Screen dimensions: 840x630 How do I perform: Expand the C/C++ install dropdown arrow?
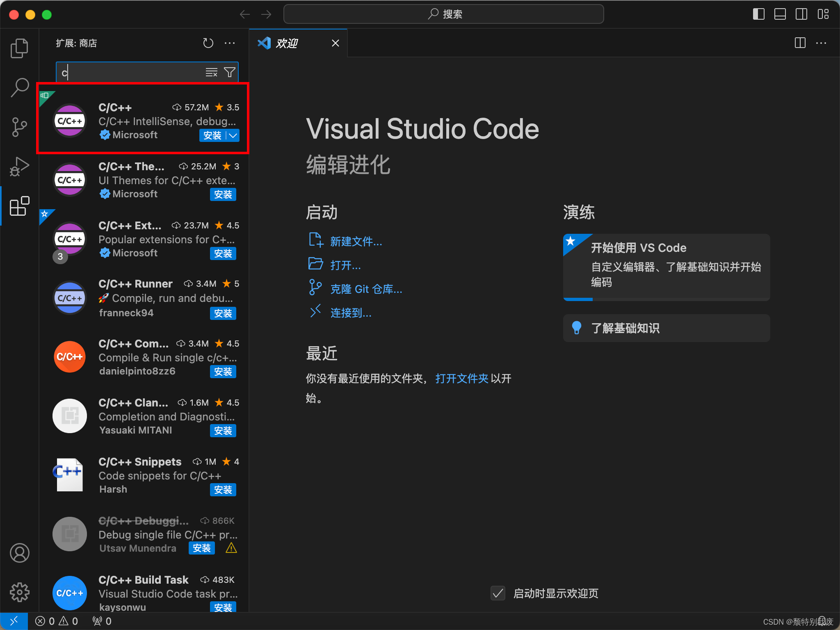(233, 135)
